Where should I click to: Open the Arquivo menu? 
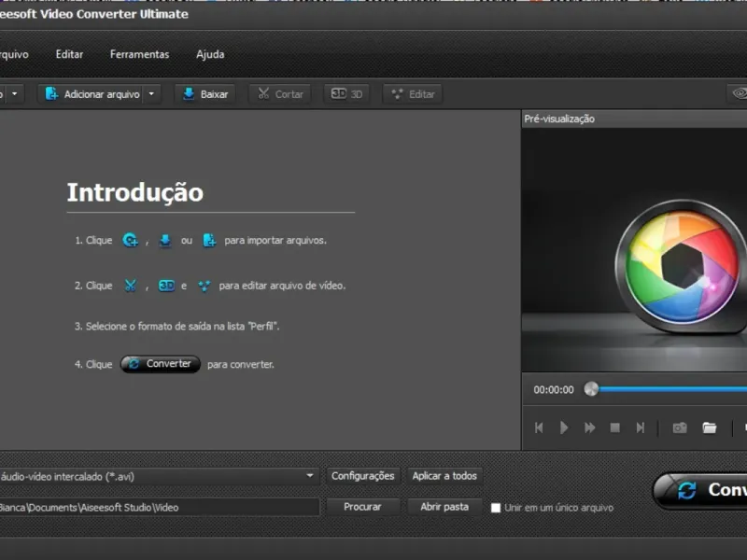[14, 54]
